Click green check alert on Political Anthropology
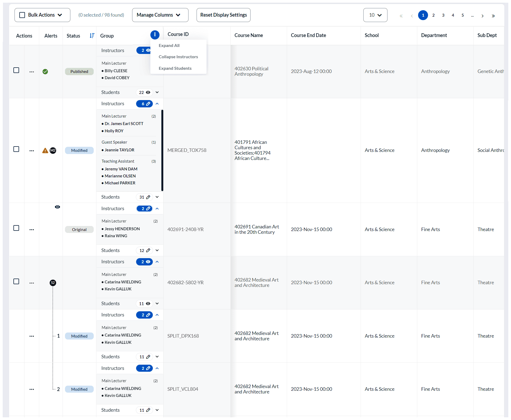 pos(45,71)
